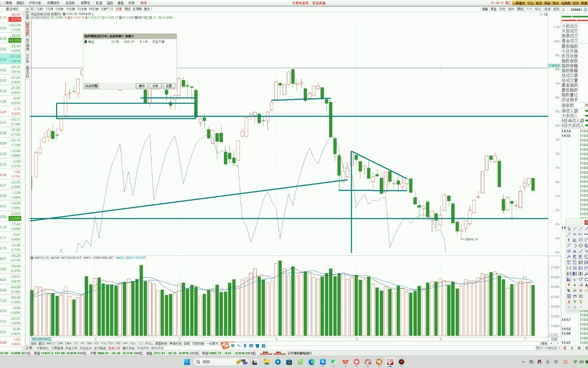Open the Sogou skin shirt icon
The width and height of the screenshot is (588, 368).
[x=257, y=346]
